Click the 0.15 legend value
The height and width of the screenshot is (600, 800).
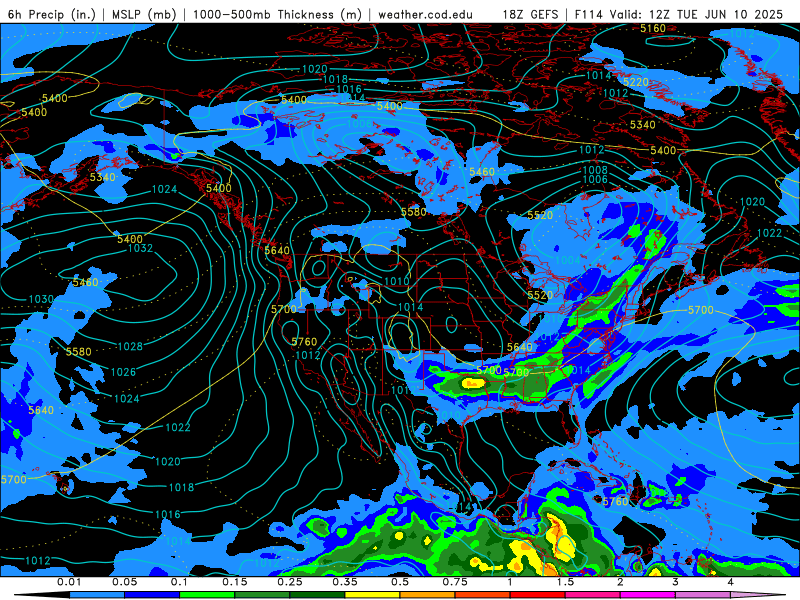click(x=235, y=582)
